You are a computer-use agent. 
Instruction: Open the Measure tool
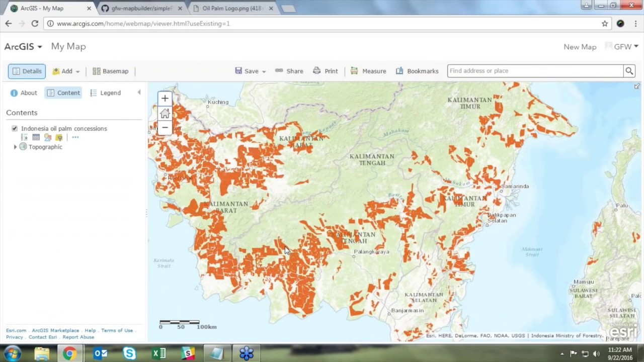(368, 71)
